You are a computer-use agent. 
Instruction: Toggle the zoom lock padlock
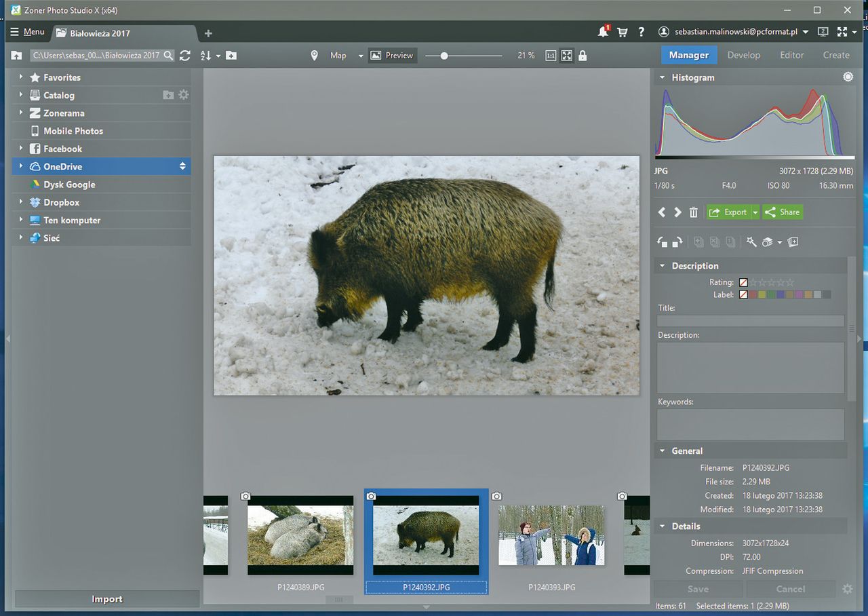pyautogui.click(x=583, y=56)
